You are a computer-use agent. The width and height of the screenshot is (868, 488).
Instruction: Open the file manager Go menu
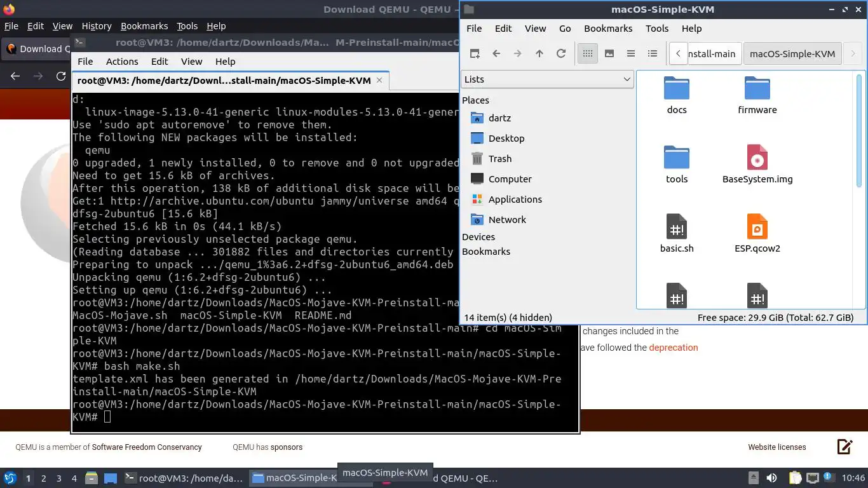click(565, 29)
